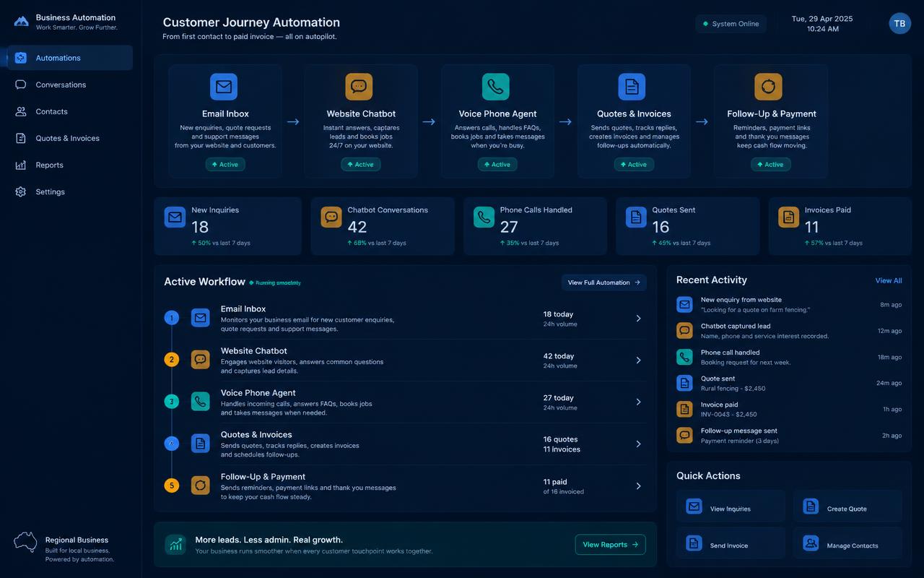This screenshot has width=924, height=578.
Task: Click the Australia map Regional Business icon
Action: [x=26, y=543]
